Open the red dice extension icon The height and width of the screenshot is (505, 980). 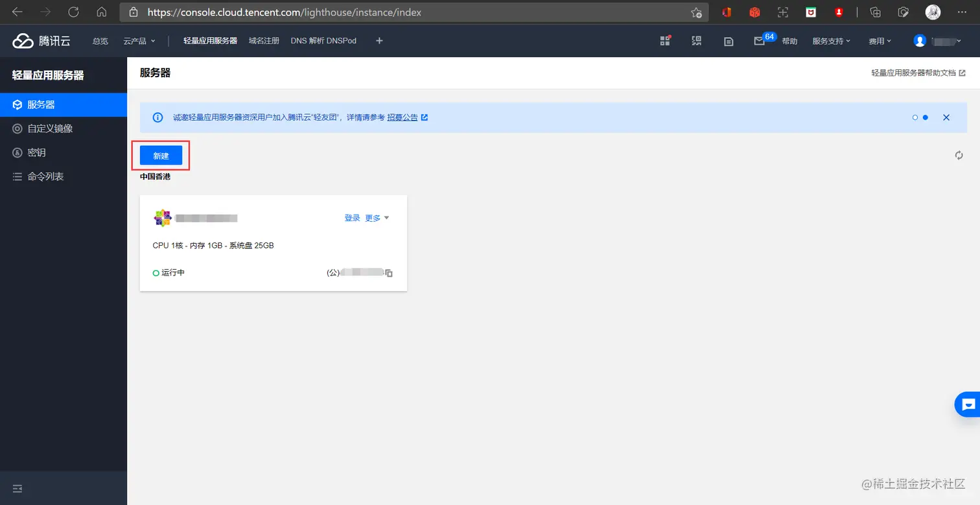(x=754, y=12)
